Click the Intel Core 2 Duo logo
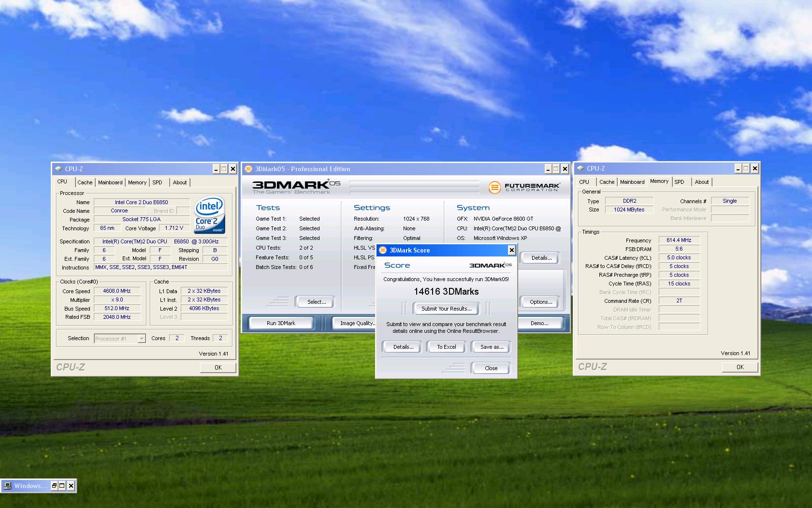The width and height of the screenshot is (812, 508). (x=210, y=215)
